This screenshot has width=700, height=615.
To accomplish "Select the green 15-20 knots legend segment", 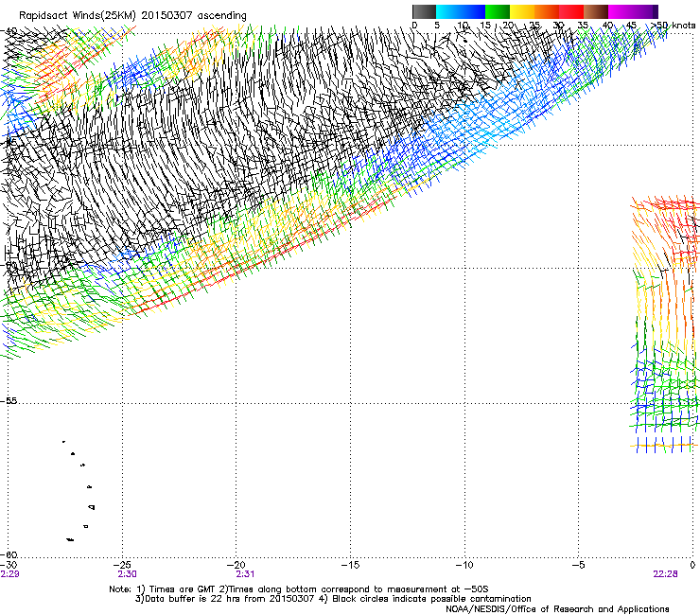I will (x=498, y=11).
